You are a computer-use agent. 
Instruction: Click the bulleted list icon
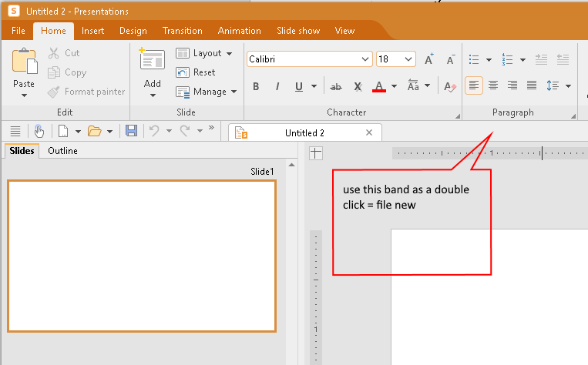[x=475, y=59]
